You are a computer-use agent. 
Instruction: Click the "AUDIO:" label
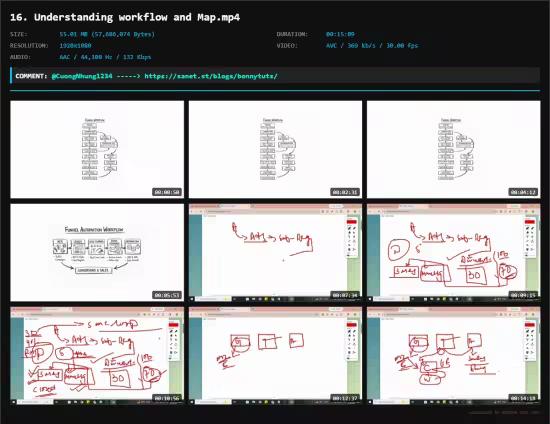20,57
